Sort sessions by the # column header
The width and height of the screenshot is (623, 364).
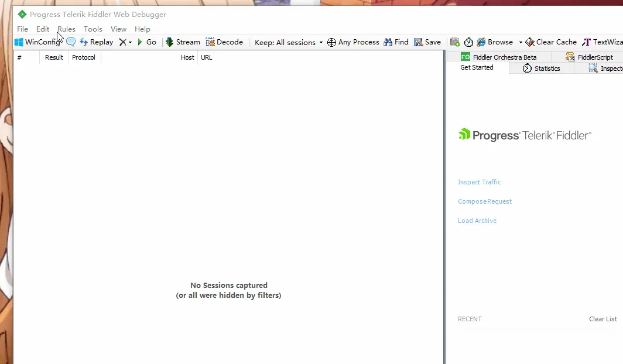(26, 57)
